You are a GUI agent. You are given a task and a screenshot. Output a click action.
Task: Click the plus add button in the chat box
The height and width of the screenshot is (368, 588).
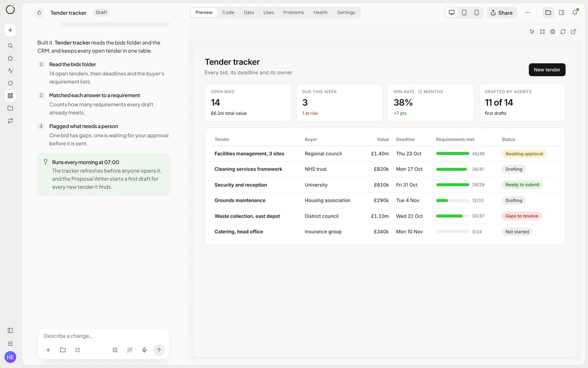pos(48,350)
